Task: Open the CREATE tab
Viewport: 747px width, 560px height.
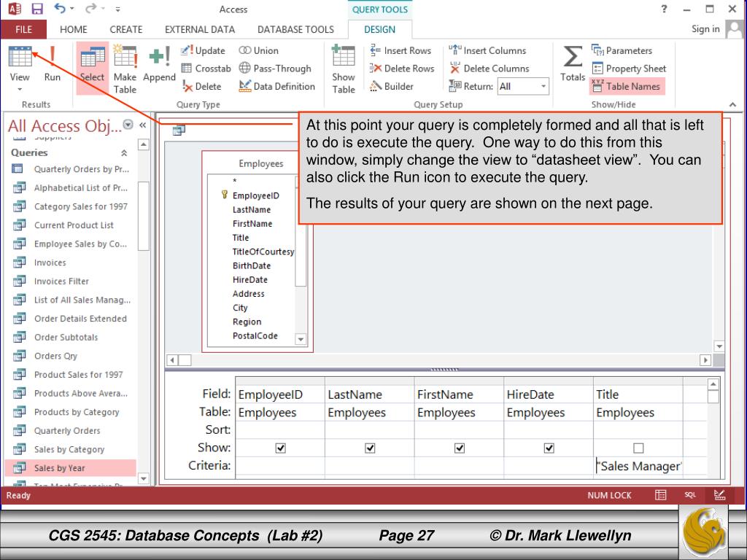Action: click(125, 29)
